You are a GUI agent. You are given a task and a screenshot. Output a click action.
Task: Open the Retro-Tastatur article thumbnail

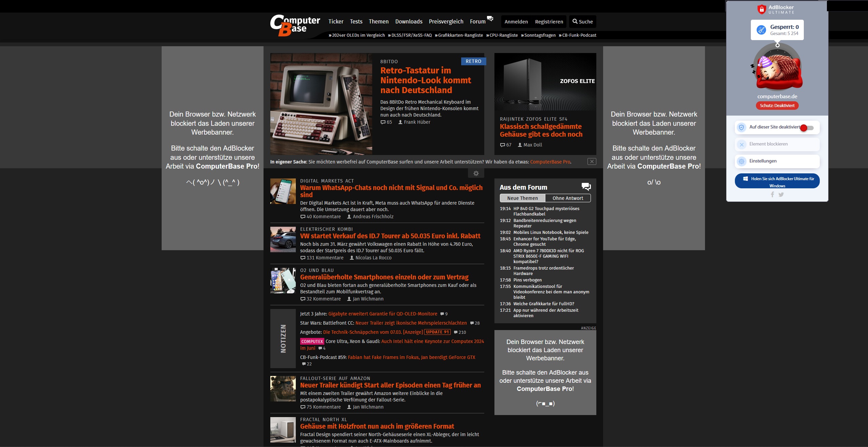321,104
